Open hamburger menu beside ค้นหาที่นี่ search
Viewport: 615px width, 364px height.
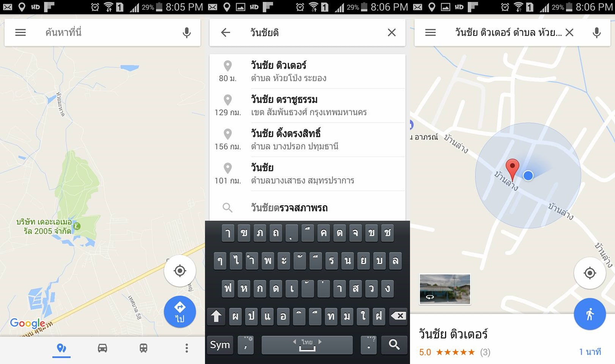click(x=20, y=33)
